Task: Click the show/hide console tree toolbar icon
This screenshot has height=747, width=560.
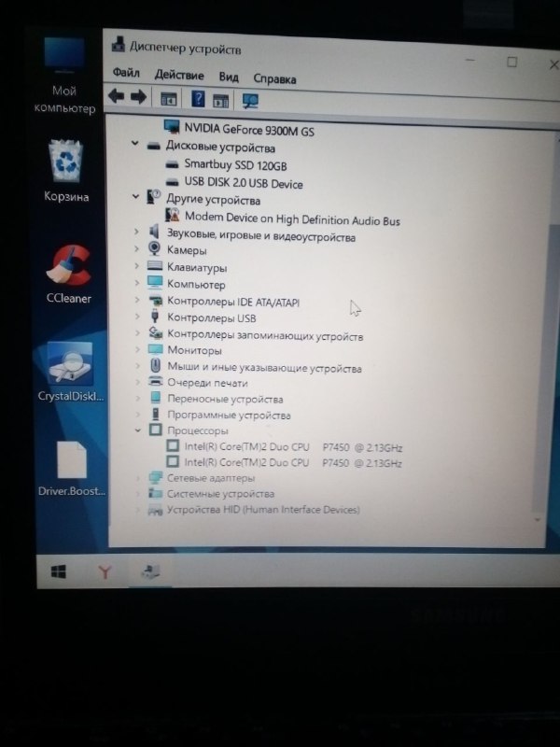Action: 169,98
